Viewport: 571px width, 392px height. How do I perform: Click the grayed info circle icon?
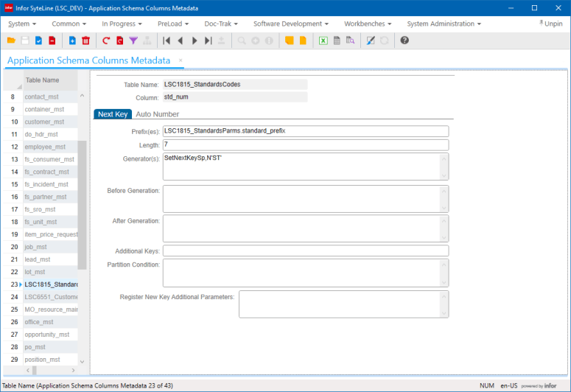269,41
